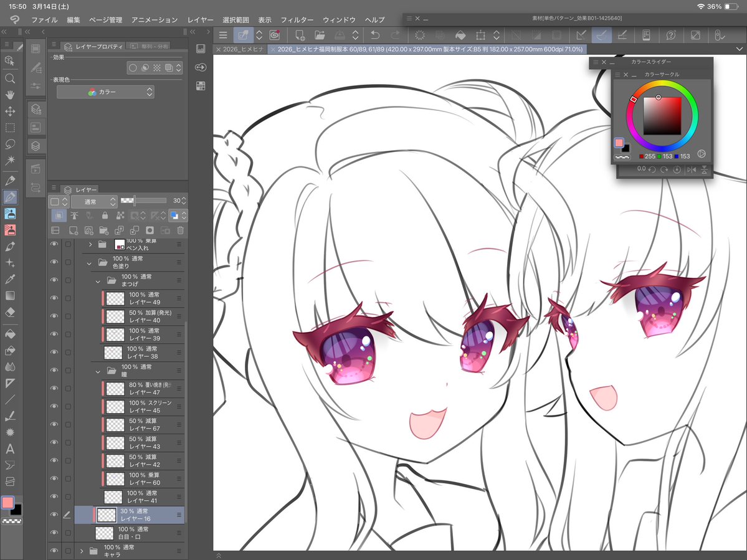
Task: Lock the selected layer
Action: 105,216
